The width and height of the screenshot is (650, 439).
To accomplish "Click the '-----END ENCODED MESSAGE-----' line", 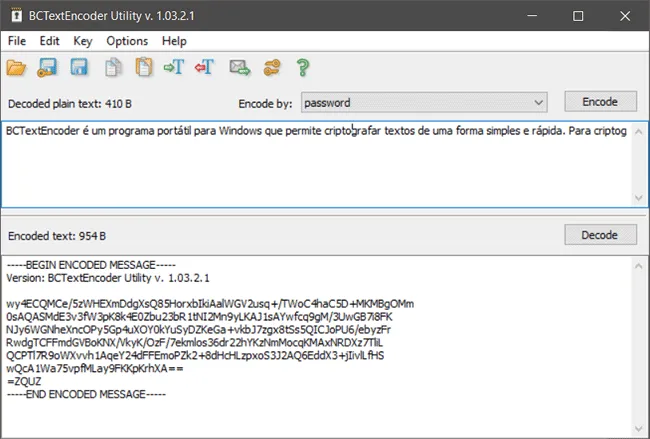I will click(86, 394).
